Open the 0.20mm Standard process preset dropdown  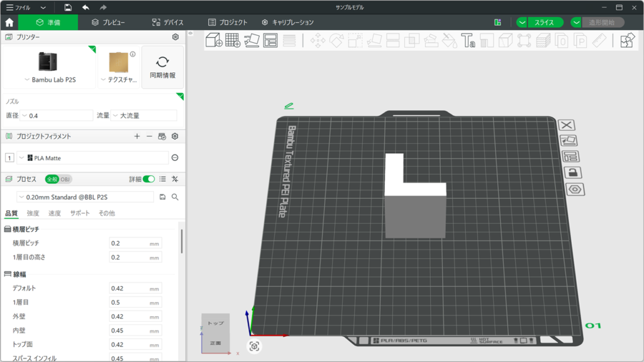pyautogui.click(x=85, y=197)
